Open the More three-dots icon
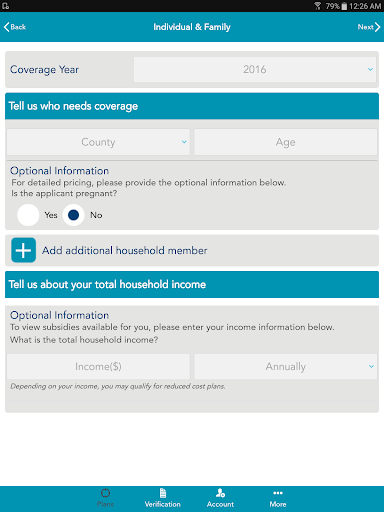The height and width of the screenshot is (512, 384). (x=278, y=493)
